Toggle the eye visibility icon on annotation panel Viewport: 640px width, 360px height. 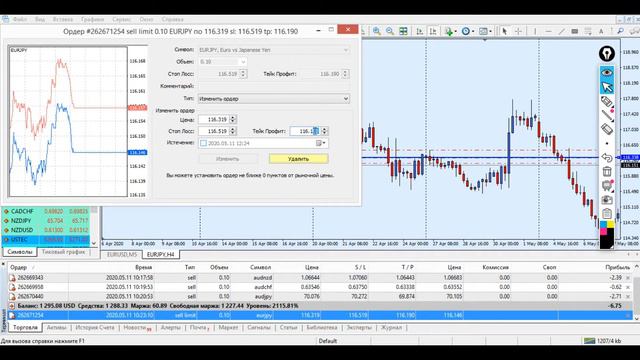pos(607,73)
